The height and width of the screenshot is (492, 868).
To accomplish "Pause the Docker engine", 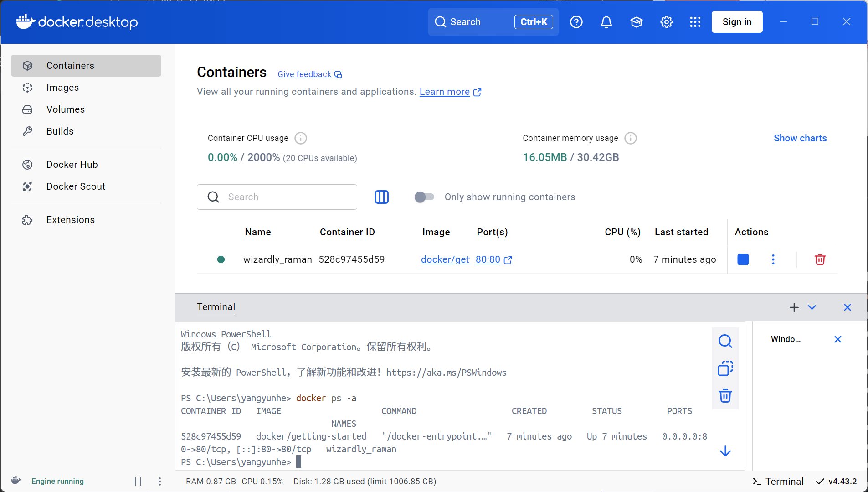I will coord(138,481).
